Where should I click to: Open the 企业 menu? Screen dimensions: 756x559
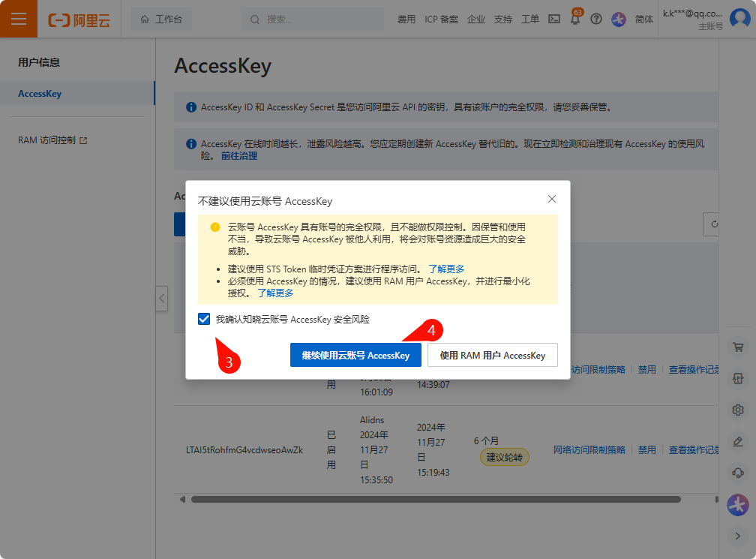pyautogui.click(x=475, y=20)
